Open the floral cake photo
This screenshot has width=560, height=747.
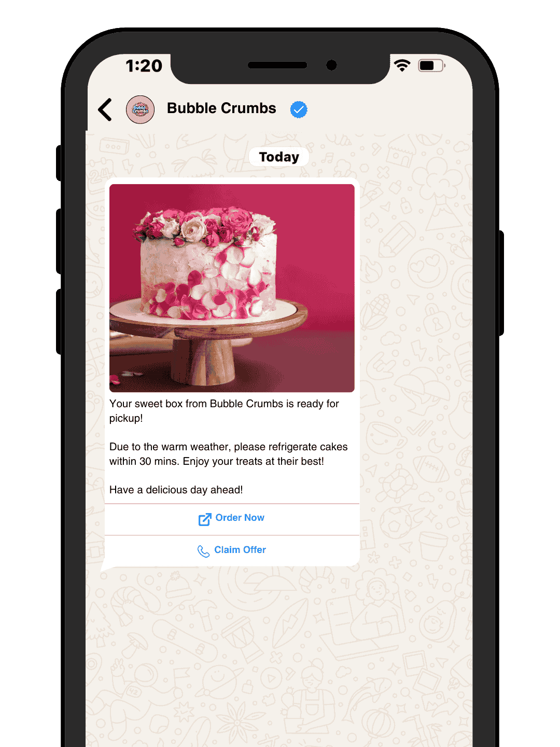pyautogui.click(x=232, y=288)
